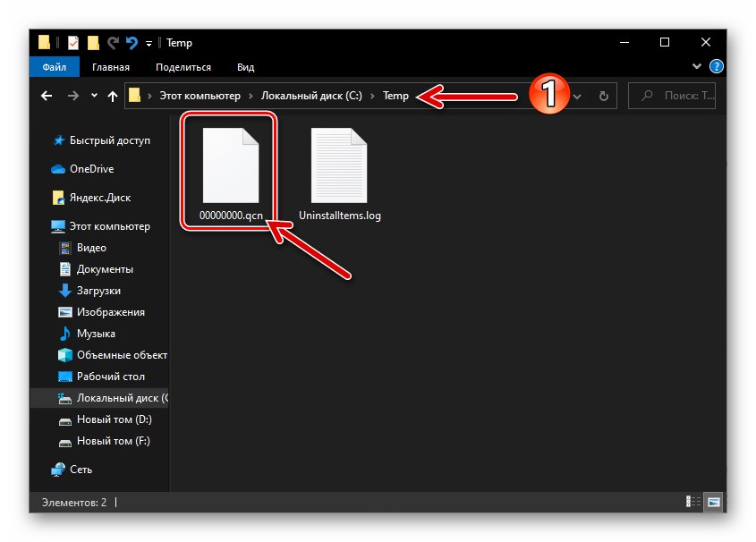Image resolution: width=756 pixels, height=542 pixels.
Task: Open the Customize Quick Access Toolbar dropdown
Action: (x=149, y=44)
